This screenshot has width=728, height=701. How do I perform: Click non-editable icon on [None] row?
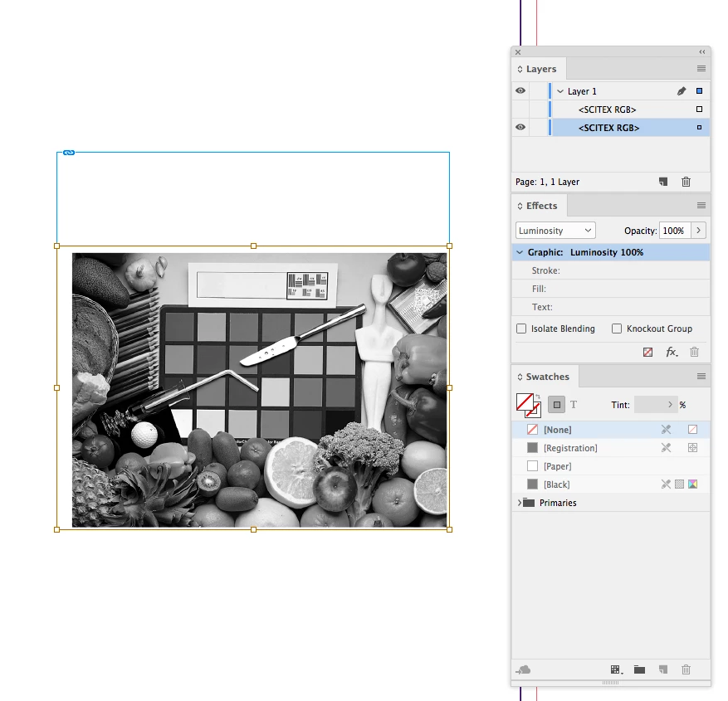coord(666,430)
